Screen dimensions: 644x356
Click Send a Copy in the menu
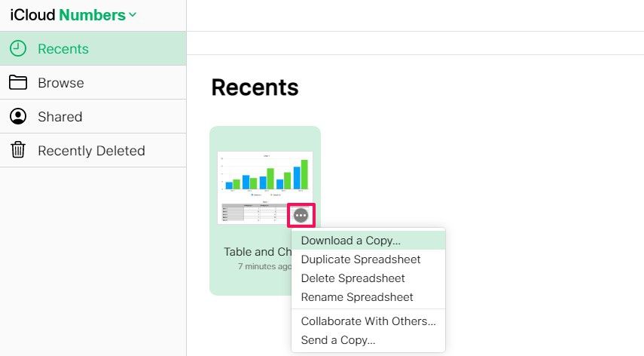point(338,340)
